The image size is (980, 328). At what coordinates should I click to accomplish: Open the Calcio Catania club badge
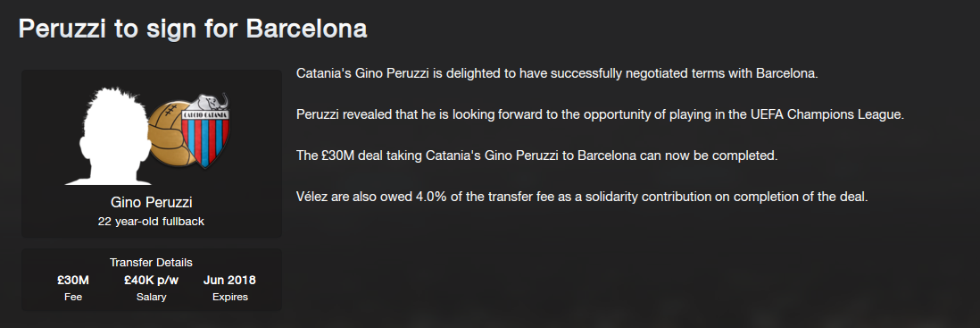point(205,132)
